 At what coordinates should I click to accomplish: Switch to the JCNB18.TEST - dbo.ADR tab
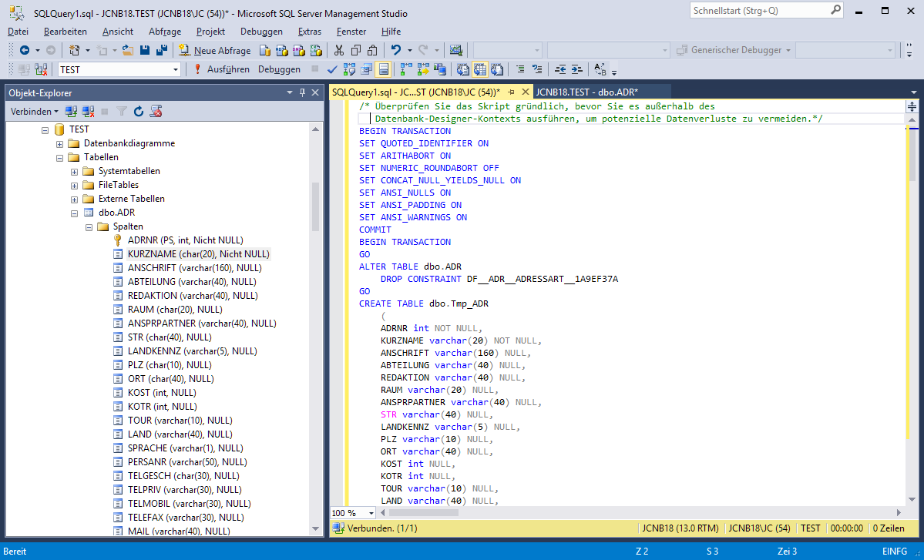(586, 92)
